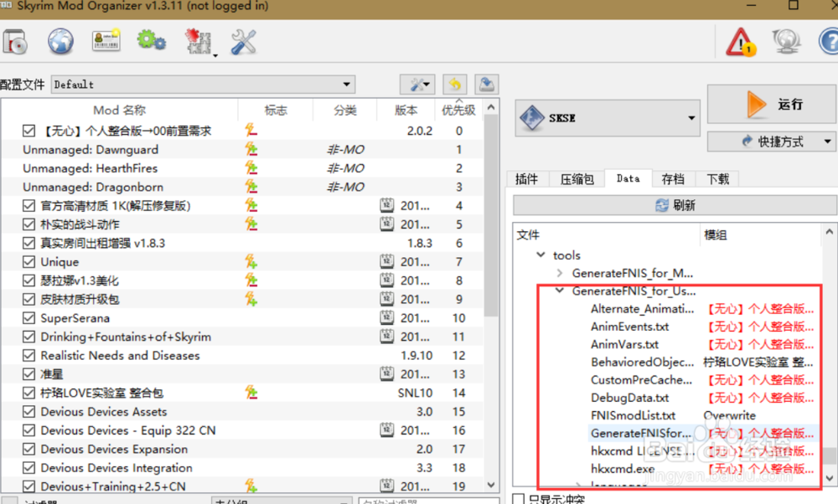Click the update globe icon
838x504 pixels.
[x=786, y=42]
